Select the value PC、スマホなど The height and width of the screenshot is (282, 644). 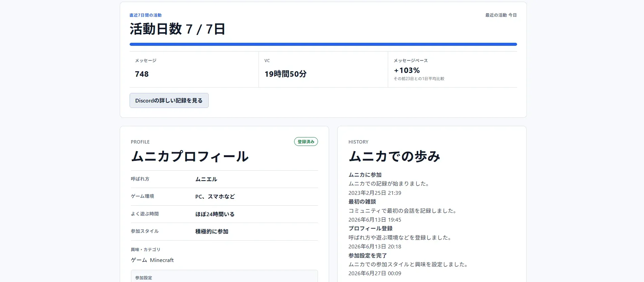tap(215, 196)
